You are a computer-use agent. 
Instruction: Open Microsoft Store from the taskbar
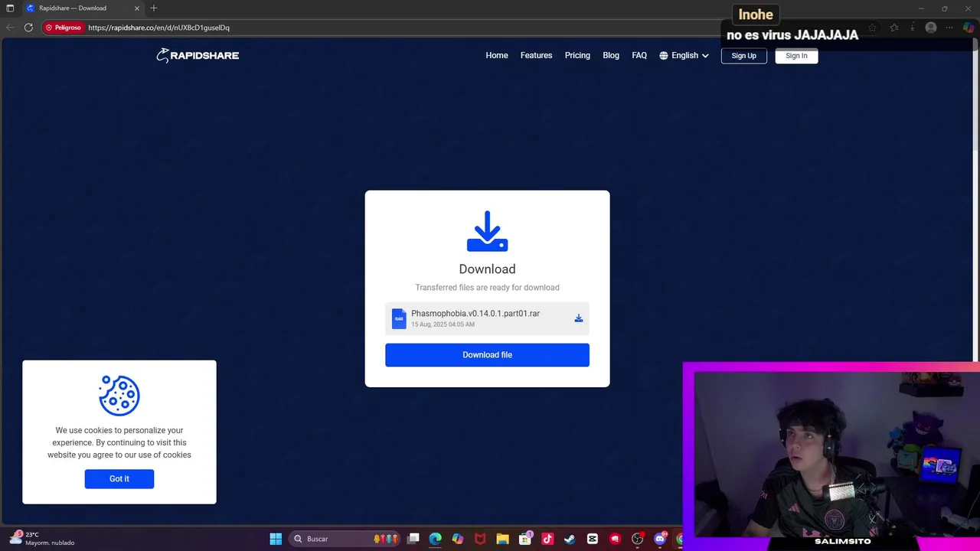tap(525, 539)
